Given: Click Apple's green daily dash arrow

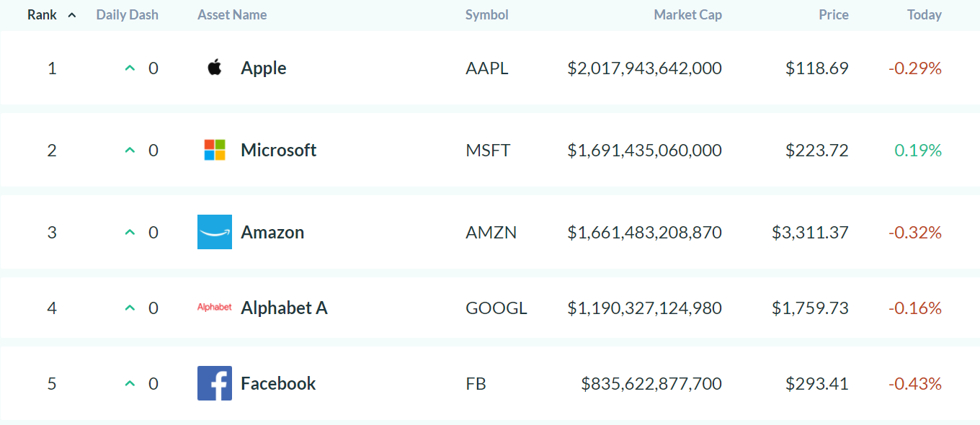Looking at the screenshot, I should (130, 68).
